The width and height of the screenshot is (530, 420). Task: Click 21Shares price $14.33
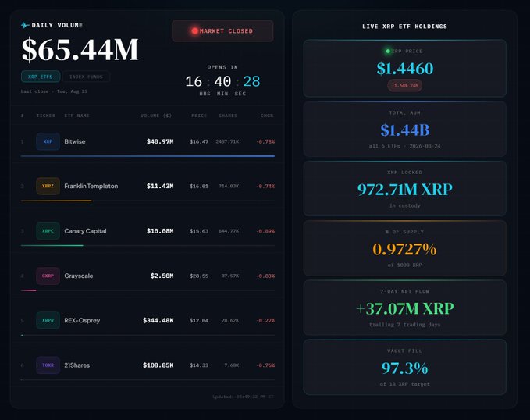click(x=199, y=365)
